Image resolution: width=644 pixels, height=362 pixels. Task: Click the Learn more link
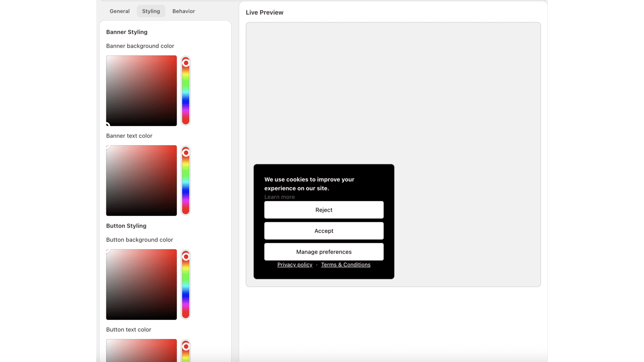(x=279, y=197)
